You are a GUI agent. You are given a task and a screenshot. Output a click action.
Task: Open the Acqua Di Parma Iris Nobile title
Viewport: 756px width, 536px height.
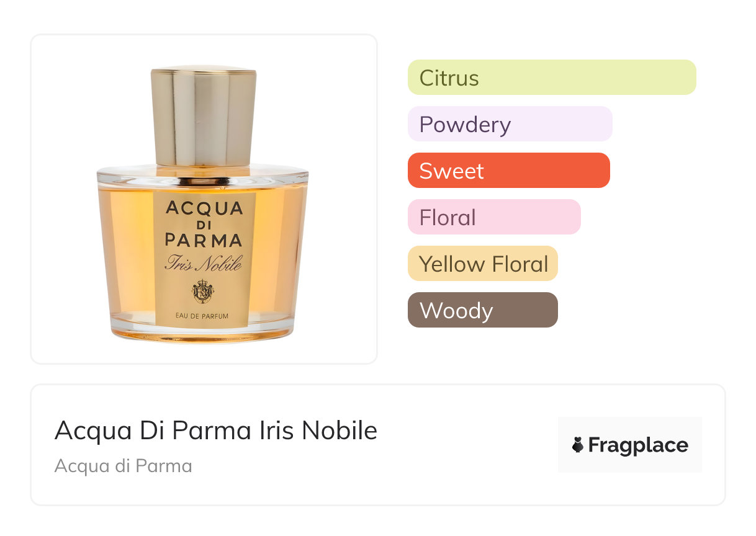click(x=216, y=430)
